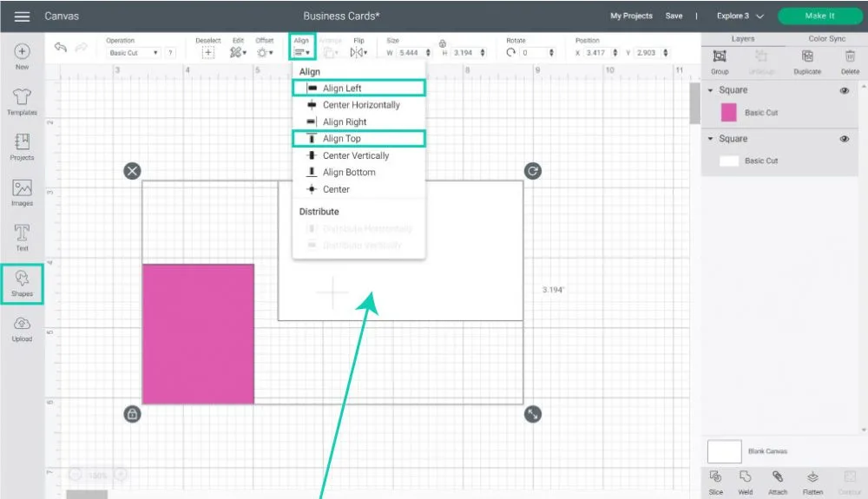Viewport: 868px width, 499px height.
Task: Switch to the Color Sync tab
Action: coord(826,39)
